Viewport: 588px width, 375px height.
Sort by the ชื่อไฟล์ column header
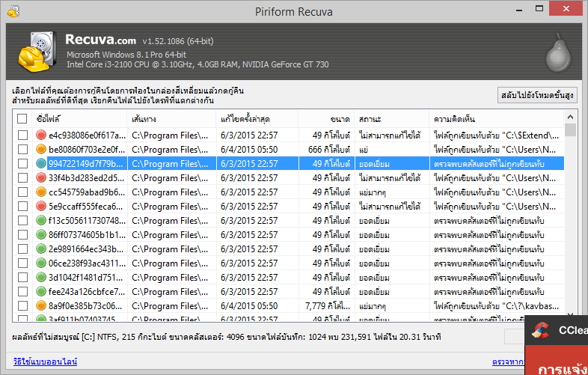80,119
